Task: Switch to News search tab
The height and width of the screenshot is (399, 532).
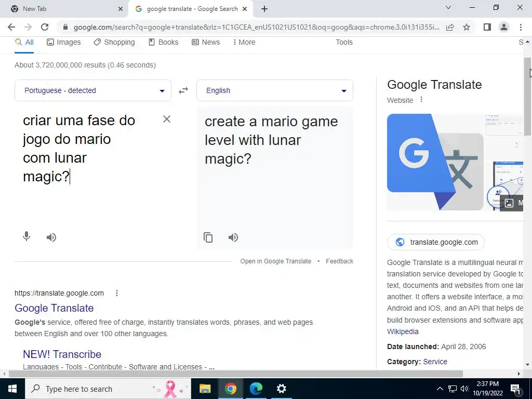Action: pyautogui.click(x=206, y=43)
